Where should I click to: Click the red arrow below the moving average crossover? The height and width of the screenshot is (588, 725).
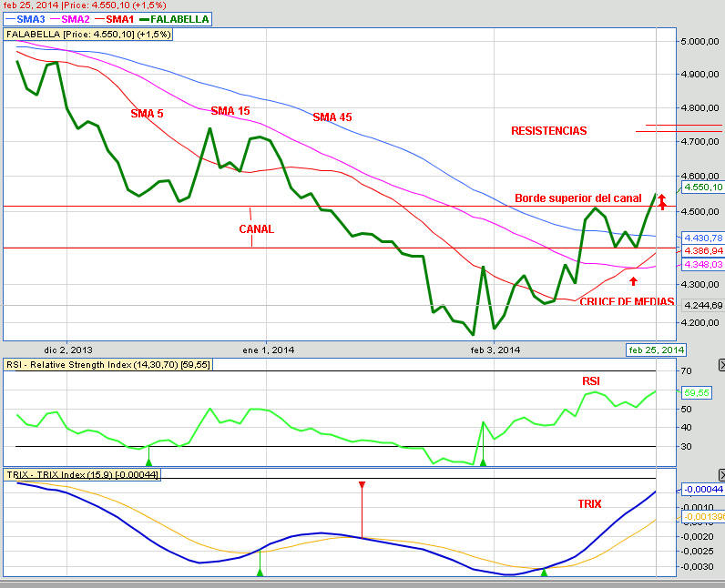point(633,281)
